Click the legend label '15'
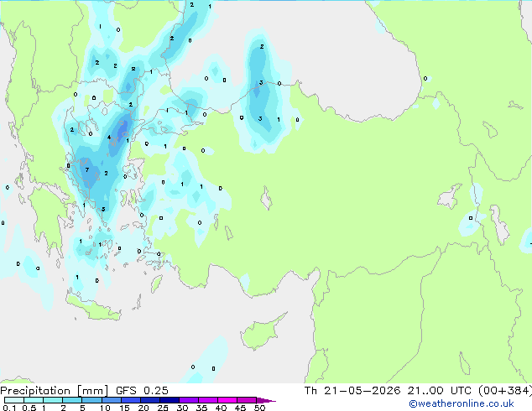 tap(124, 408)
